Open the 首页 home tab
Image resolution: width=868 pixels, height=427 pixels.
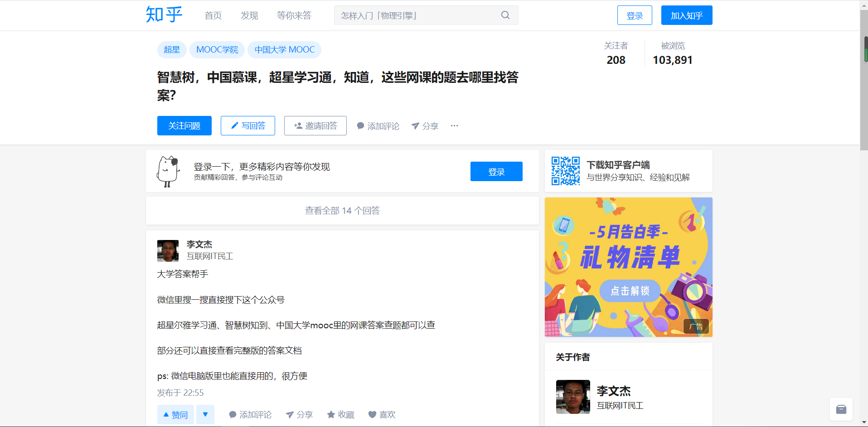coord(213,15)
